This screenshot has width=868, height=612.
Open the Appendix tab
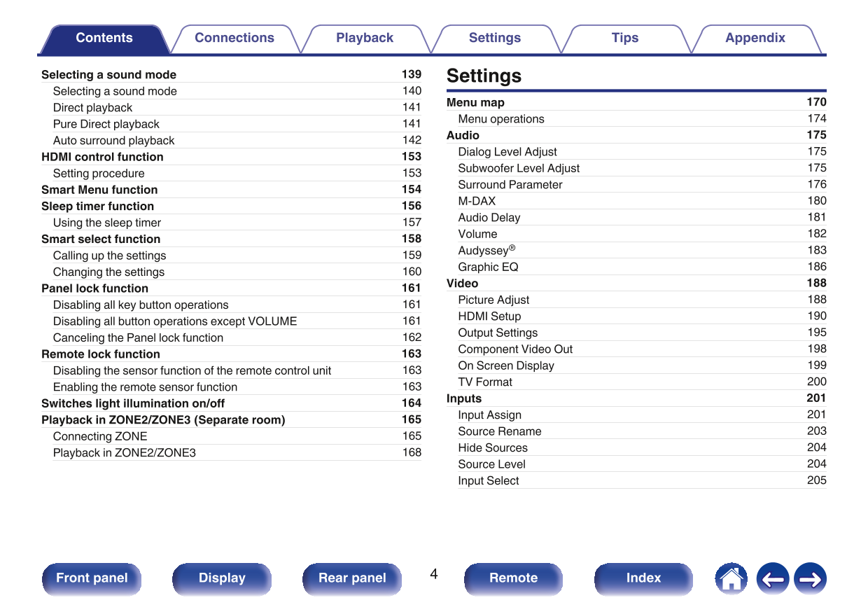(755, 39)
